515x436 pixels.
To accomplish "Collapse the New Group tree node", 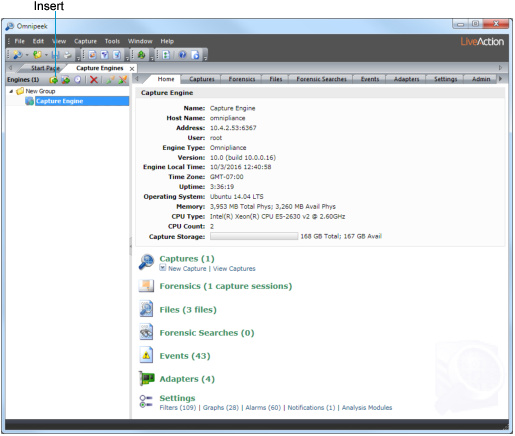I will click(11, 91).
